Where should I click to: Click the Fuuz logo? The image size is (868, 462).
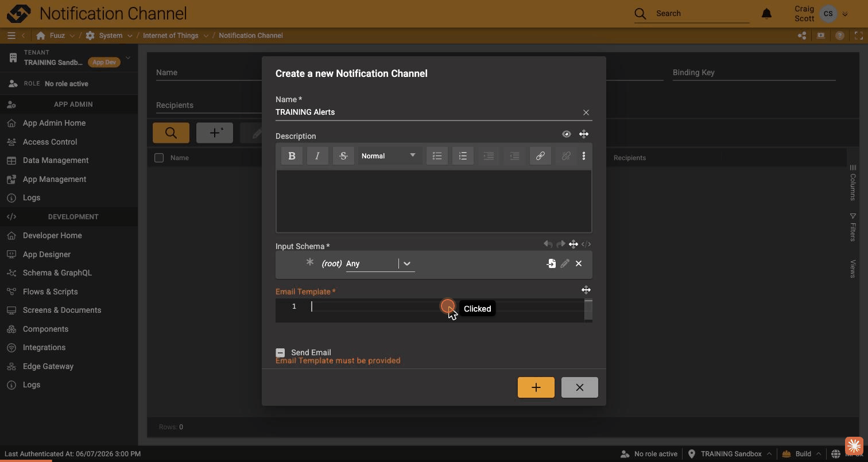point(19,13)
